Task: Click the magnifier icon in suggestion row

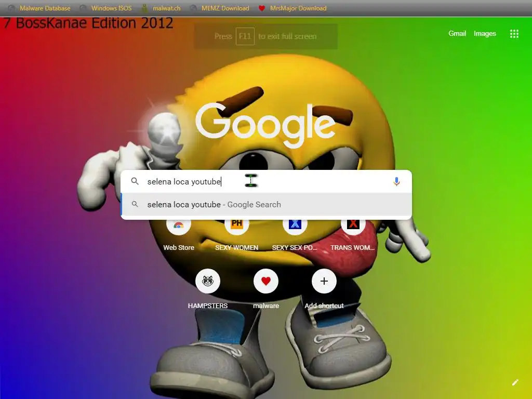Action: [135, 204]
